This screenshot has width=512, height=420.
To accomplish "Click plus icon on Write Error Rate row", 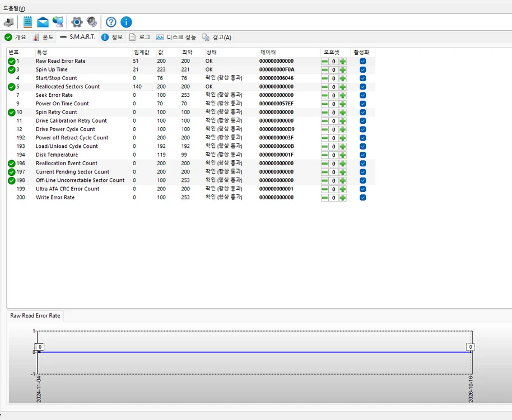I will click(342, 198).
